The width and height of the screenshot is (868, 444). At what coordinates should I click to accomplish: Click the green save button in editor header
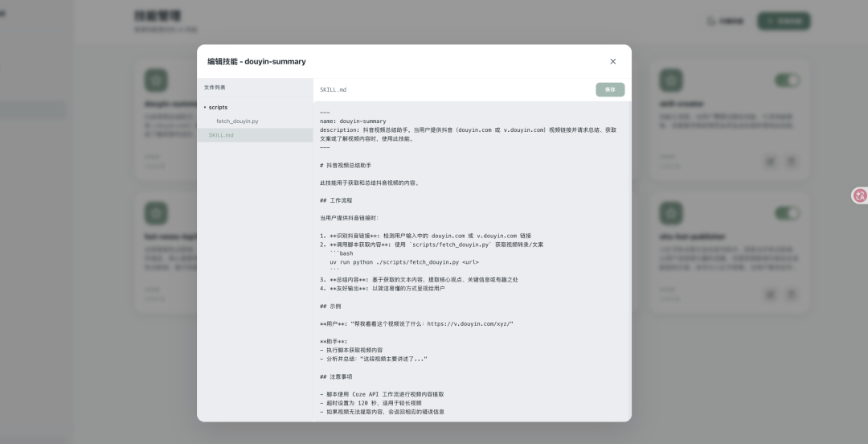610,90
